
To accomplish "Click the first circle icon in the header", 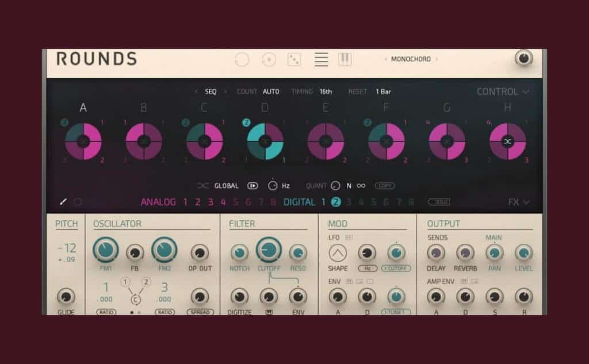I will (x=242, y=60).
